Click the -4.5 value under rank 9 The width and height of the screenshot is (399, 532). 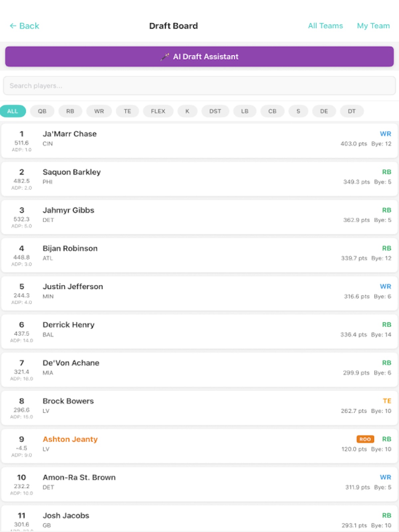[22, 448]
